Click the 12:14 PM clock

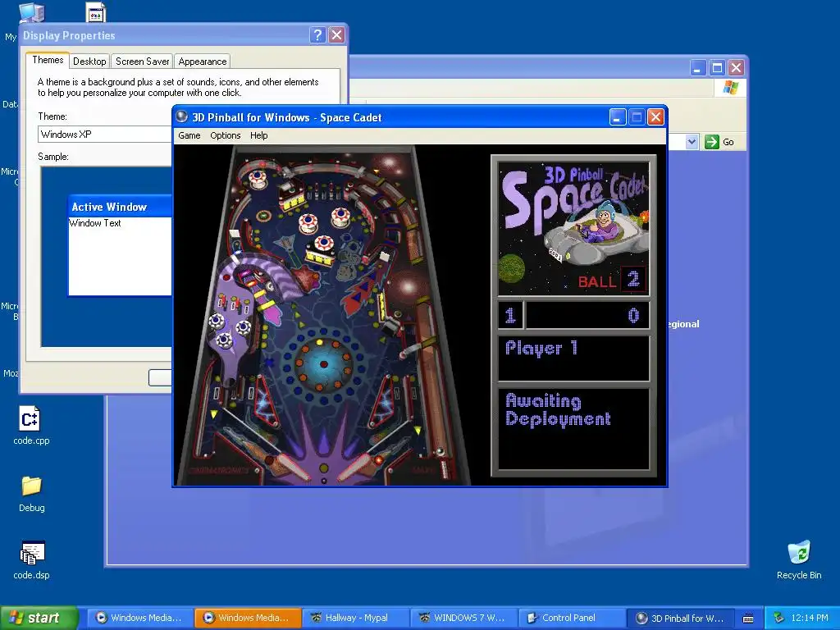coord(810,618)
